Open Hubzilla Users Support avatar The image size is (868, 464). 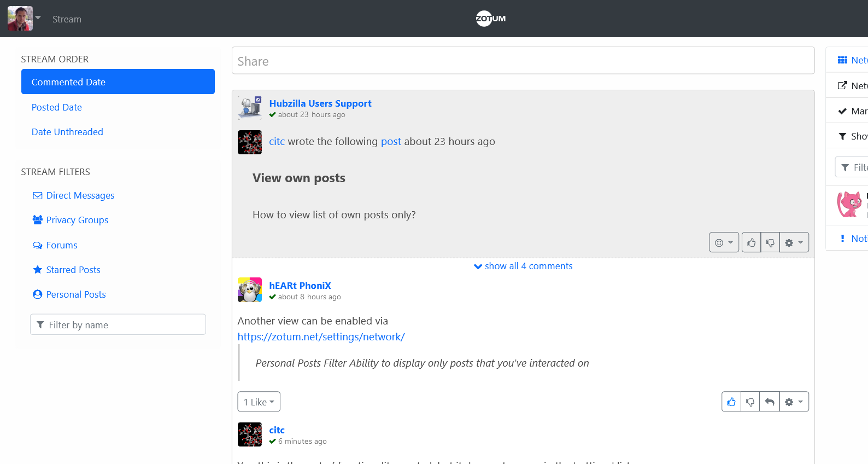250,108
